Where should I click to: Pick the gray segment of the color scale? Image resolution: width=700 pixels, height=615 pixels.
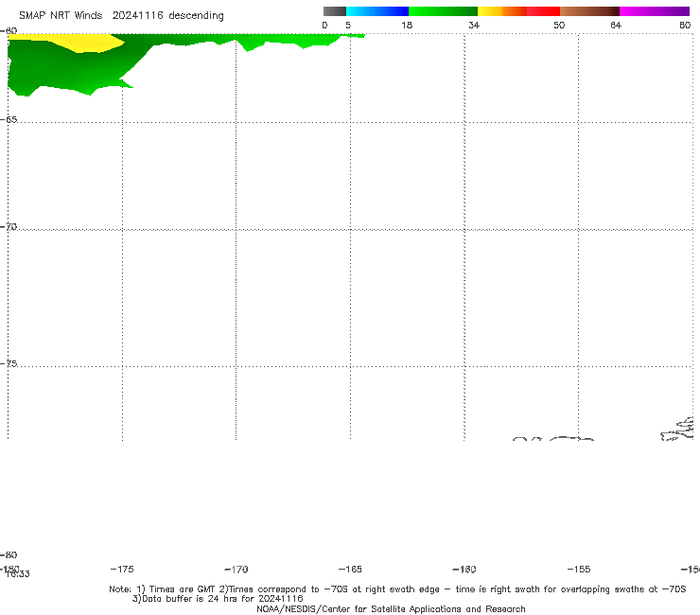pyautogui.click(x=335, y=11)
